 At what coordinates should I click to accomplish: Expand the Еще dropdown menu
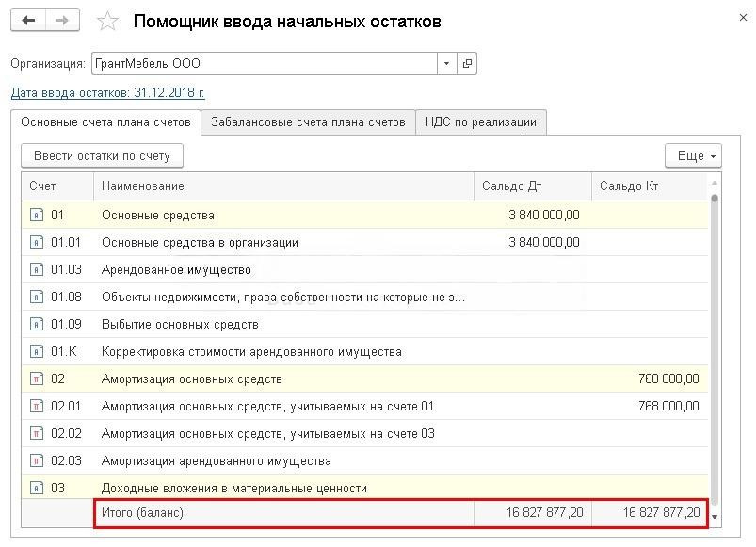click(x=693, y=155)
